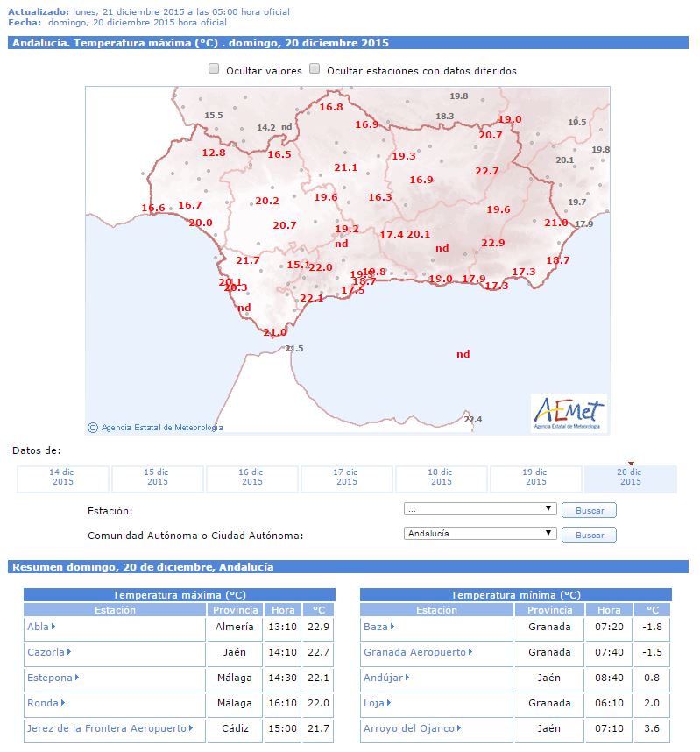Click the arrow icon next to Andújar
This screenshot has height=752, width=700.
tap(407, 678)
